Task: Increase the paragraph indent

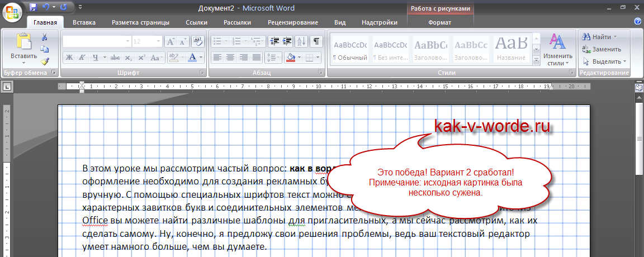Action: point(287,41)
